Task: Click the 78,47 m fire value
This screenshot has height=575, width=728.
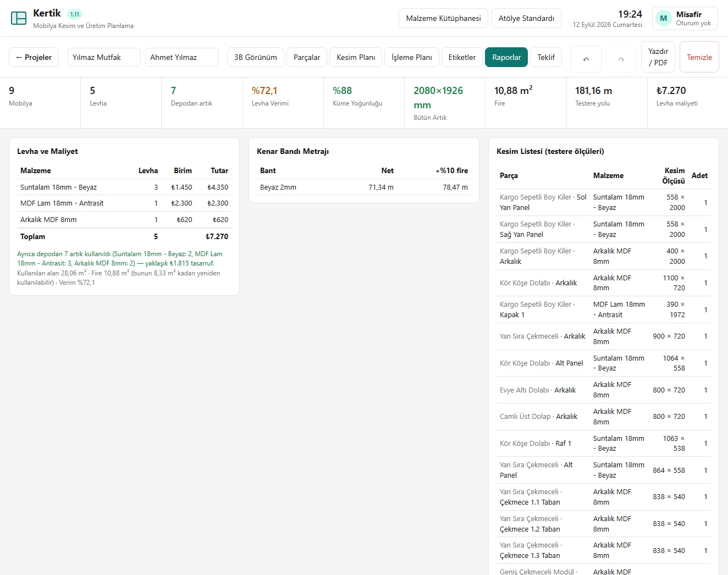Action: (x=455, y=187)
